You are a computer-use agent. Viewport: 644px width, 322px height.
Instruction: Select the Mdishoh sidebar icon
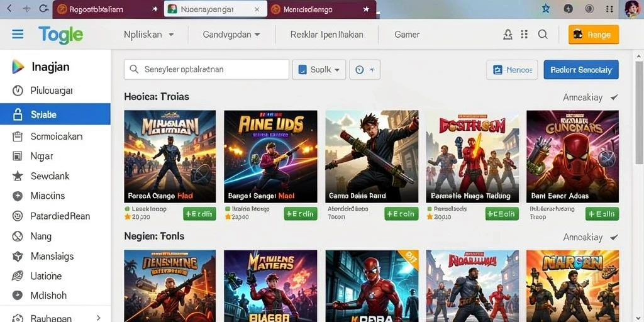pyautogui.click(x=18, y=296)
